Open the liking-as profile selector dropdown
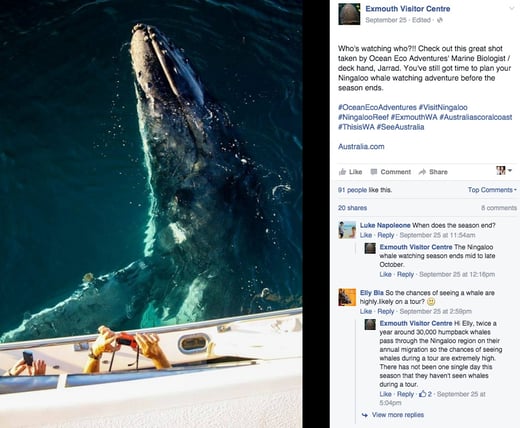This screenshot has height=428, width=520. pos(504,171)
